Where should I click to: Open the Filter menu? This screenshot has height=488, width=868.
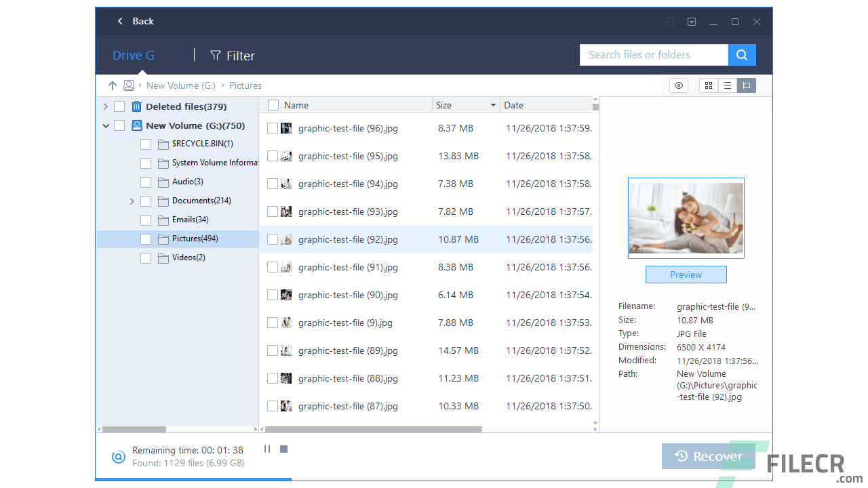click(232, 56)
